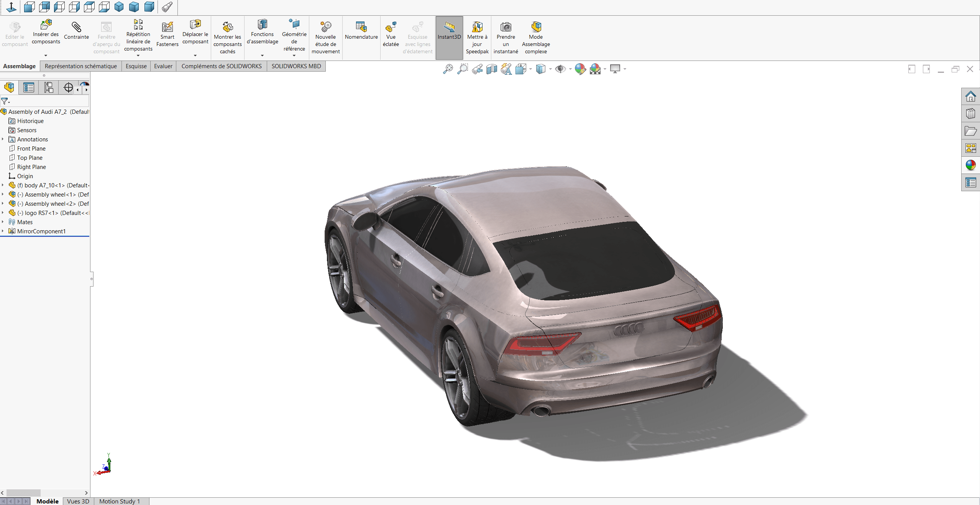Open Géométrie de référence dropdown arrow
The image size is (980, 505).
(294, 56)
